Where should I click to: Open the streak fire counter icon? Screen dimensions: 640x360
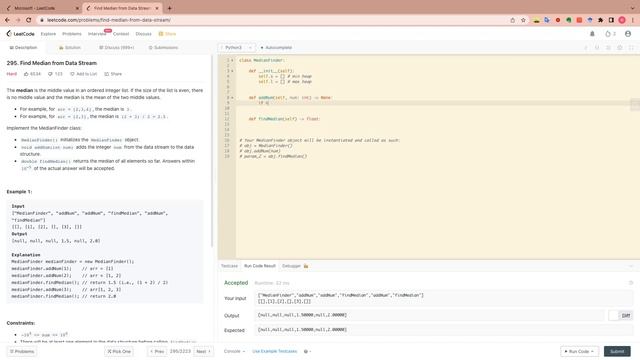point(610,34)
